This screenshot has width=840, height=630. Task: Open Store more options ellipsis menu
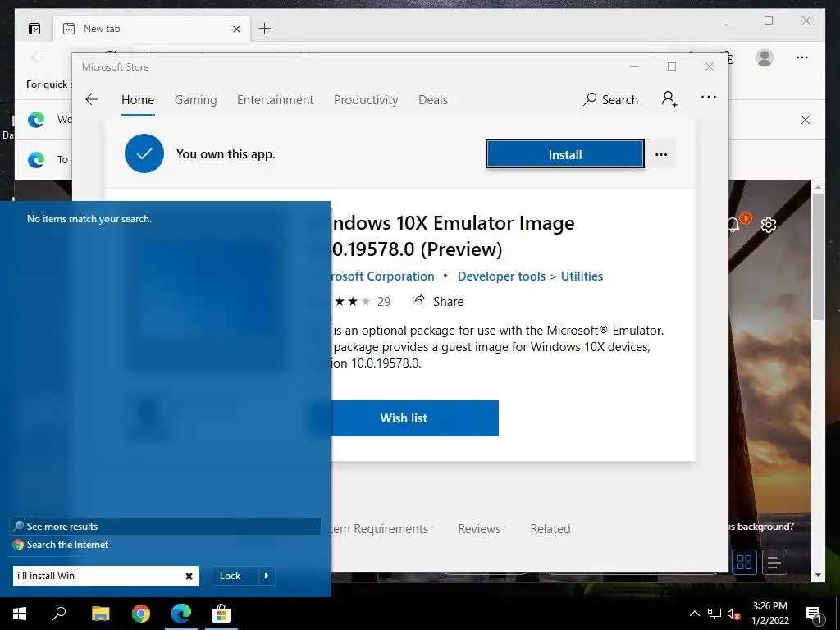click(709, 97)
